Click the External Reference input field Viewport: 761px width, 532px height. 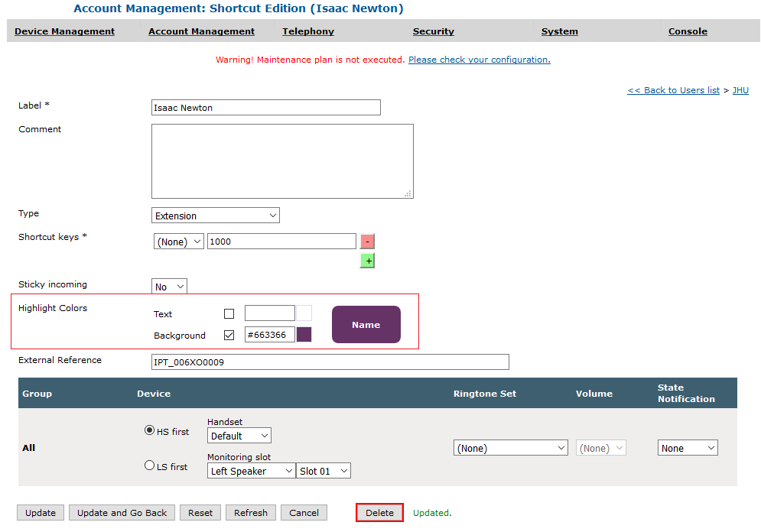(x=330, y=362)
